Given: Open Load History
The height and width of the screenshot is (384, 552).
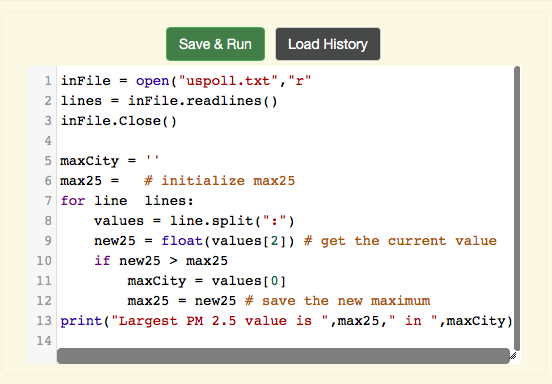Looking at the screenshot, I should pyautogui.click(x=328, y=44).
